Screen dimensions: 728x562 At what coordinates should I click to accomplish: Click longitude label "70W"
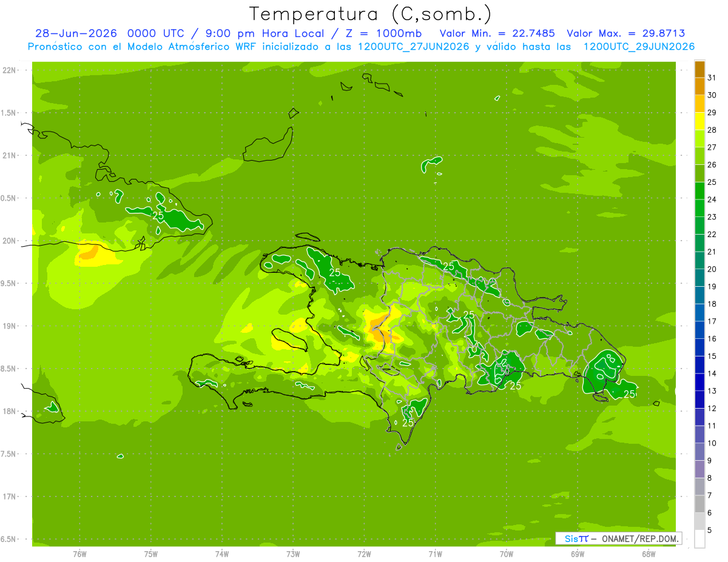pos(507,554)
